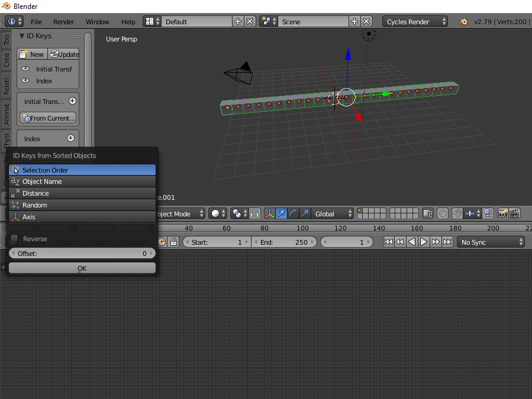This screenshot has height=399, width=532.
Task: Adjust the Offset value slider
Action: point(82,253)
